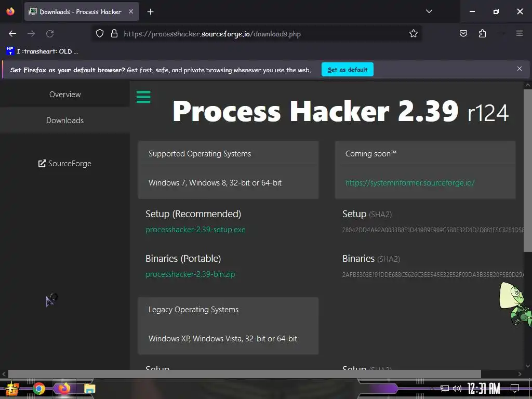Click the Binaries SHA2 hash text
Viewport: 532px width, 399px height.
pyautogui.click(x=433, y=275)
